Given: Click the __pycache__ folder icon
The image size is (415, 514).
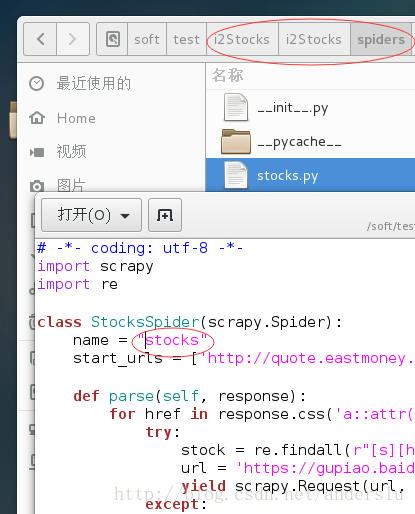Looking at the screenshot, I should click(236, 142).
